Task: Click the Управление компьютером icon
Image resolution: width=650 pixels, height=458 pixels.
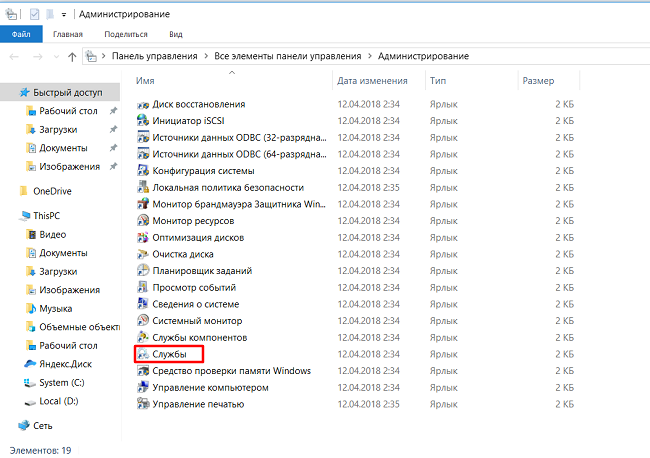Action: tap(142, 387)
